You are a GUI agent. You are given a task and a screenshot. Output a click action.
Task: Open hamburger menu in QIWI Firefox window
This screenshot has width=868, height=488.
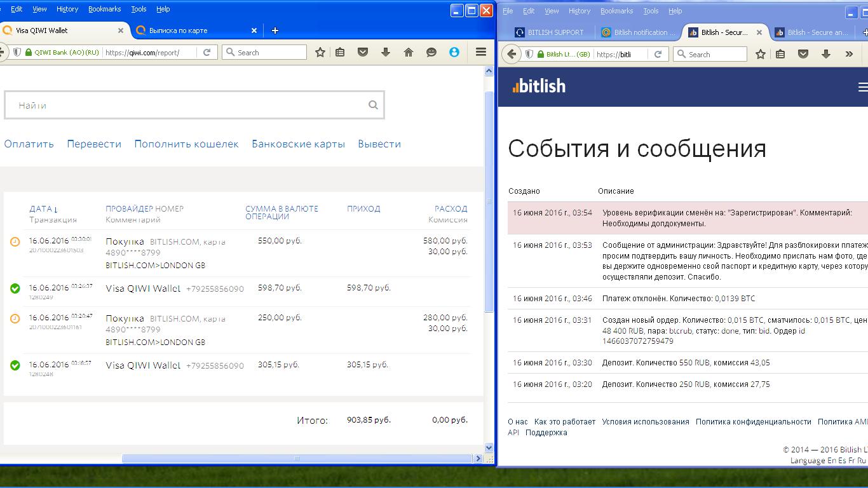point(481,52)
